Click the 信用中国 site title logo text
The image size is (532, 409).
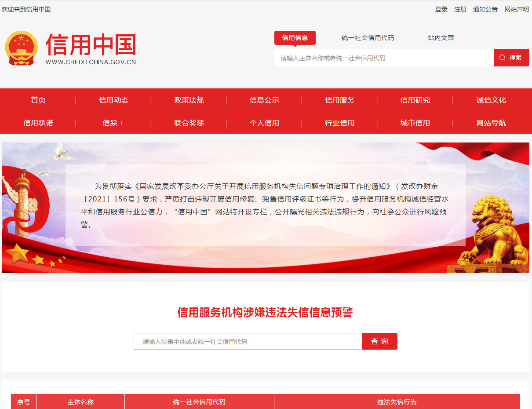click(91, 45)
